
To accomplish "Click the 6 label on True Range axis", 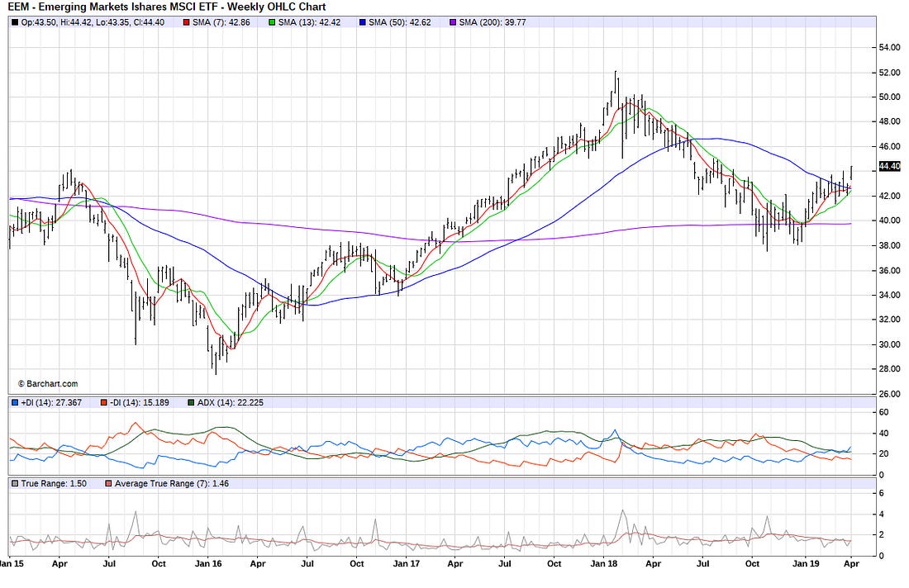I will tap(882, 494).
